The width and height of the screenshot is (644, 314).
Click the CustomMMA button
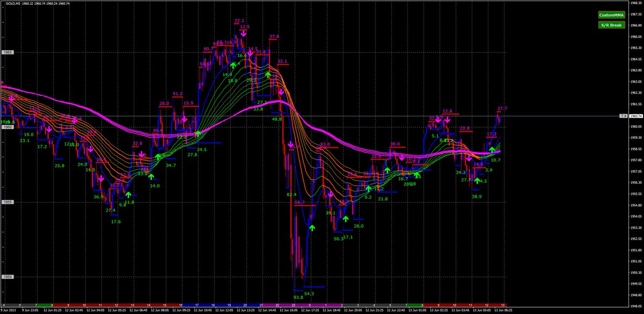(x=612, y=16)
